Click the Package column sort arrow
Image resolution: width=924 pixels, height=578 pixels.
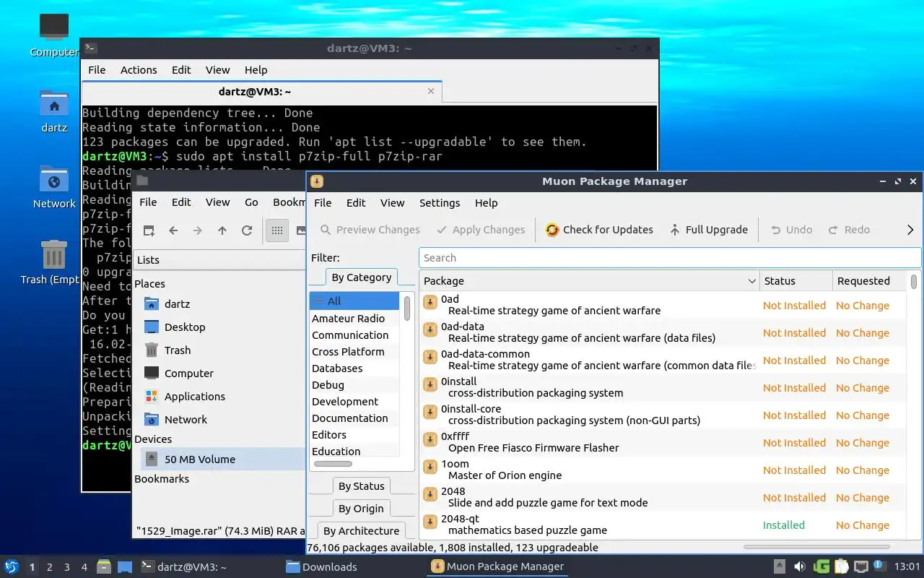click(751, 281)
